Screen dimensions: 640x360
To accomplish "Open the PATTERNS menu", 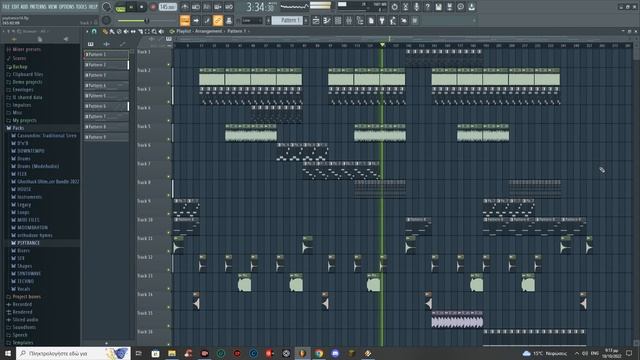I will pos(39,7).
